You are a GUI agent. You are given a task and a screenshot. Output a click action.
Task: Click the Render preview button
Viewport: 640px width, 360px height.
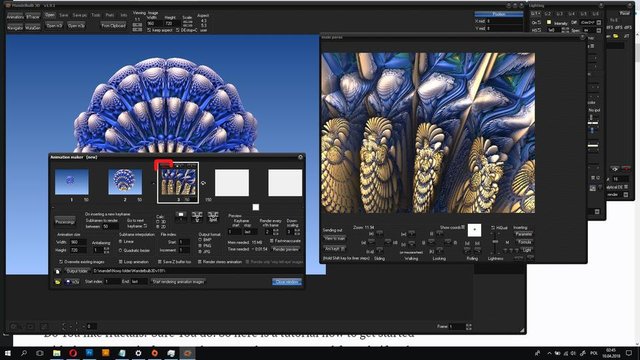(286, 249)
